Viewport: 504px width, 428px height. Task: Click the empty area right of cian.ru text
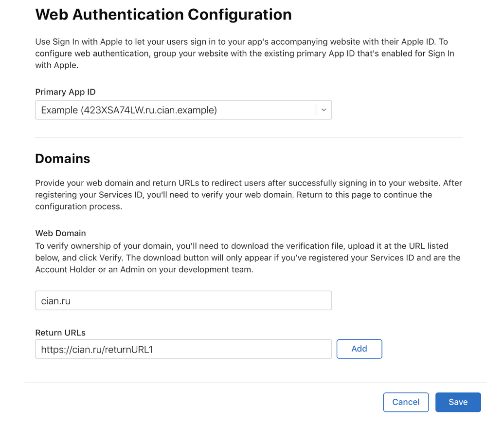click(x=204, y=301)
